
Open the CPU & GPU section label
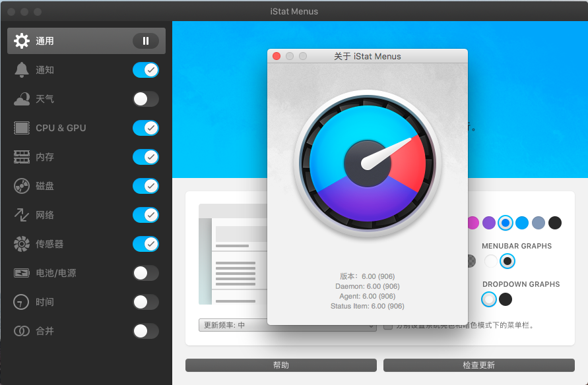61,128
